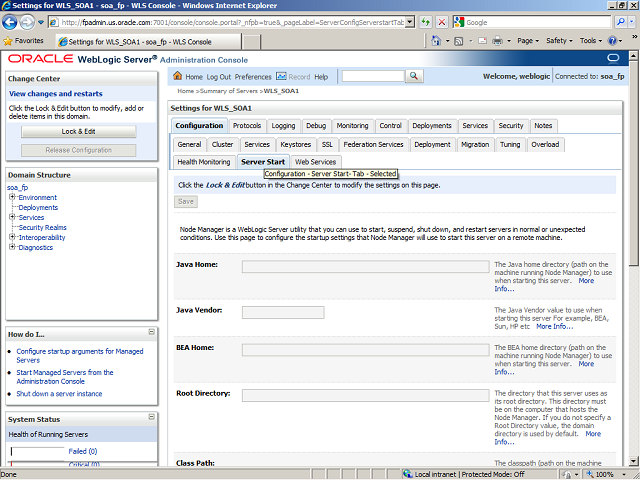Image resolution: width=640 pixels, height=480 pixels.
Task: Open the Safety dropdown menu
Action: 559,41
